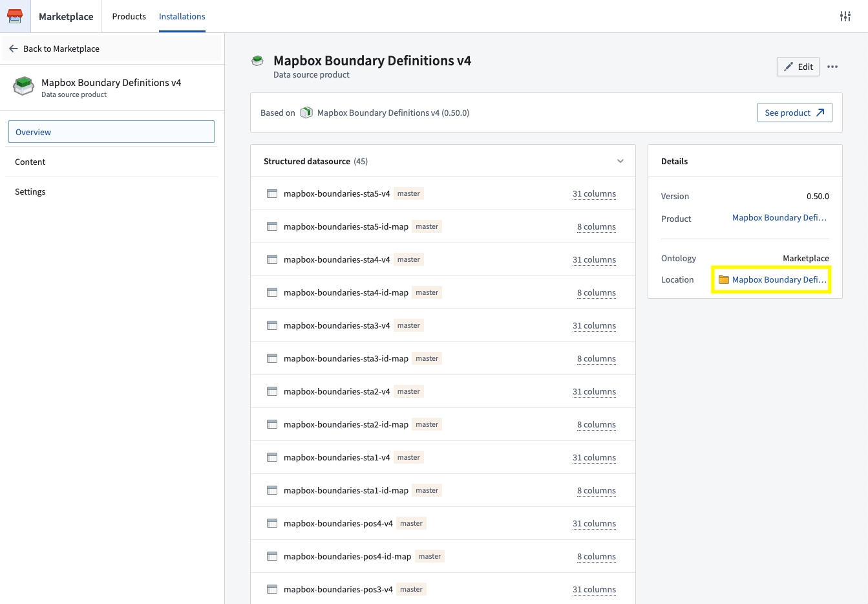Click the Ontology value Marketplace
Screen dimensions: 868x604
pos(806,258)
